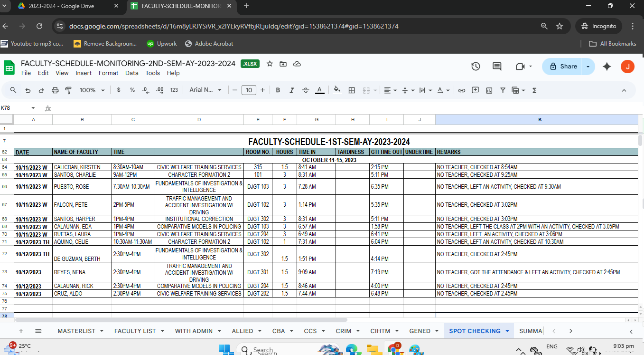
Task: Switch to the MASTERLIST sheet tab
Action: [x=76, y=331]
